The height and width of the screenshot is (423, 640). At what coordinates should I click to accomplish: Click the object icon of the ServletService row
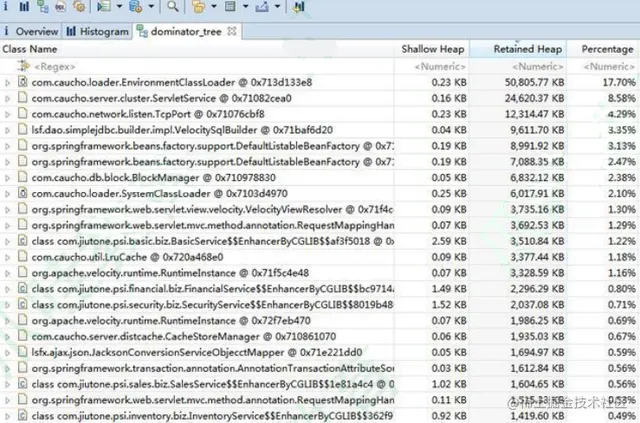point(22,98)
